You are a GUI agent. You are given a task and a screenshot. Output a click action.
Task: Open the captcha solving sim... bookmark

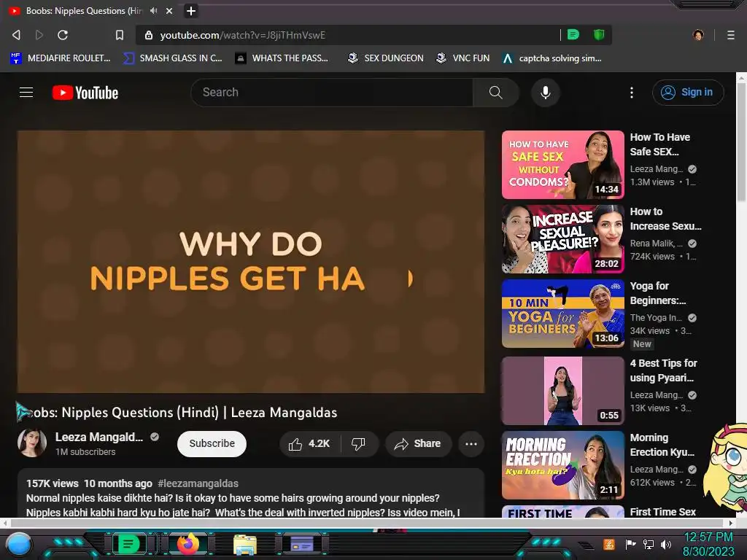(552, 58)
